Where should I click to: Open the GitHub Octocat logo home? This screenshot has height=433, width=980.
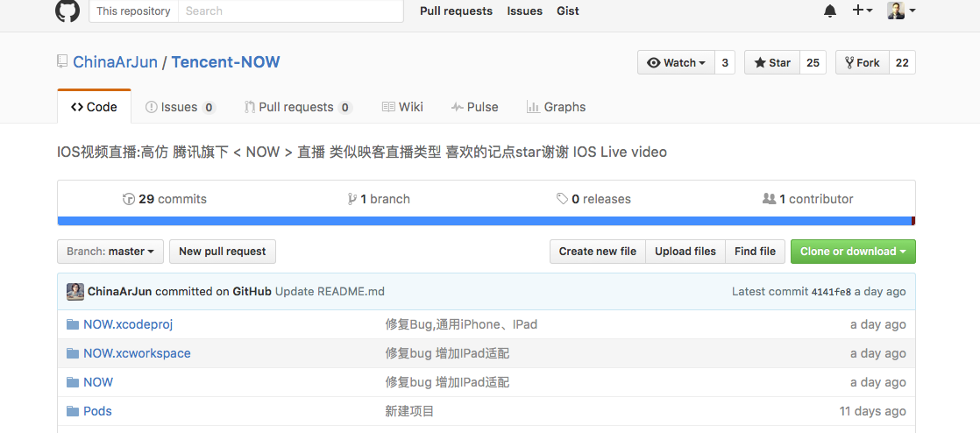pos(67,11)
